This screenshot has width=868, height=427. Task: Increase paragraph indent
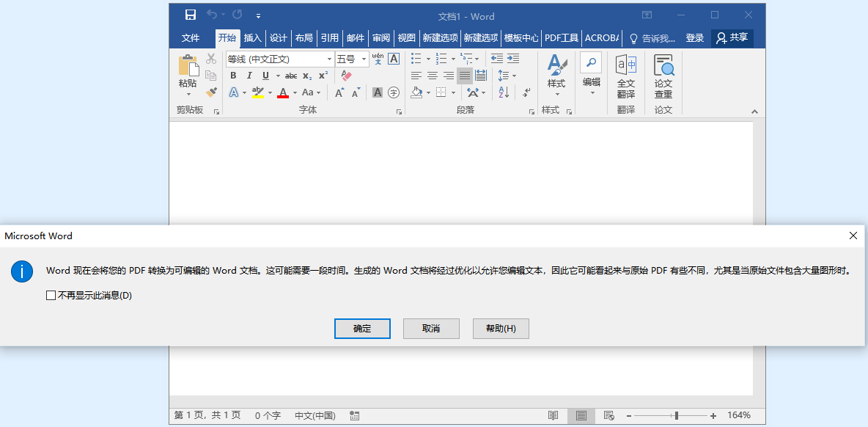tap(513, 59)
